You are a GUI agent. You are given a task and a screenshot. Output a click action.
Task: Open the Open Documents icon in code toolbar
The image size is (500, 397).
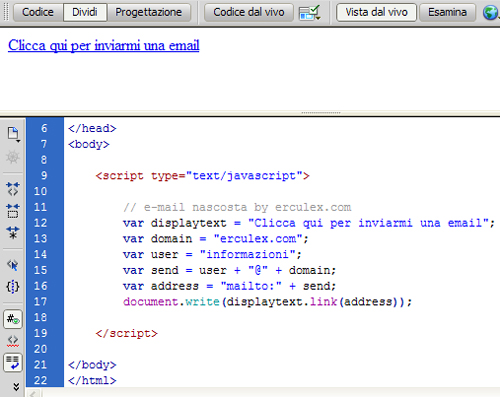[13, 134]
